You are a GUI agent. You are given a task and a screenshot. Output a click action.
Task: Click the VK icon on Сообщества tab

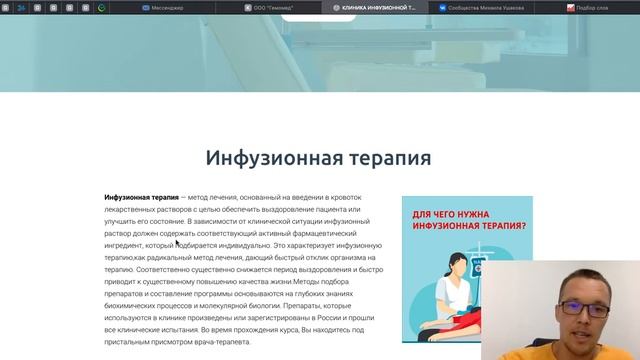pos(442,8)
